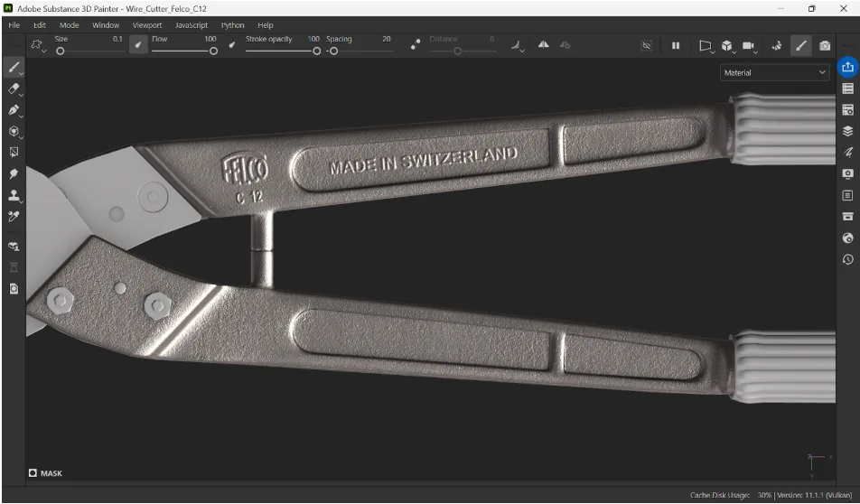Open the Mode menu
The width and height of the screenshot is (860, 504).
69,25
